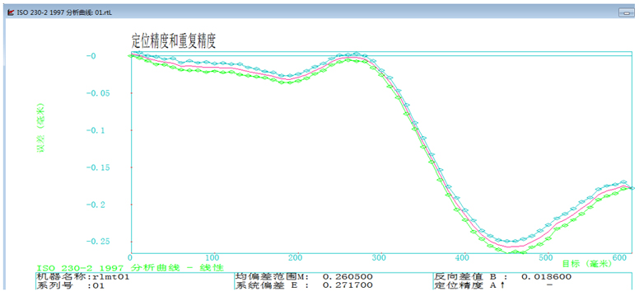Click the x-axis tick label '300'
Image resolution: width=644 pixels, height=301 pixels.
(380, 258)
